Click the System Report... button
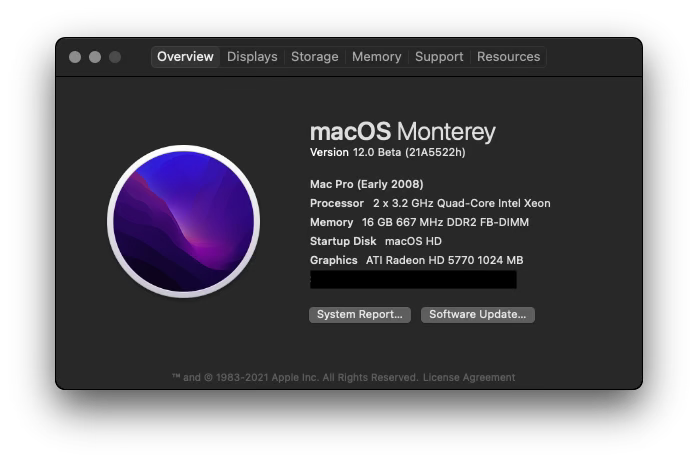Image resolution: width=698 pixels, height=463 pixels. (360, 315)
